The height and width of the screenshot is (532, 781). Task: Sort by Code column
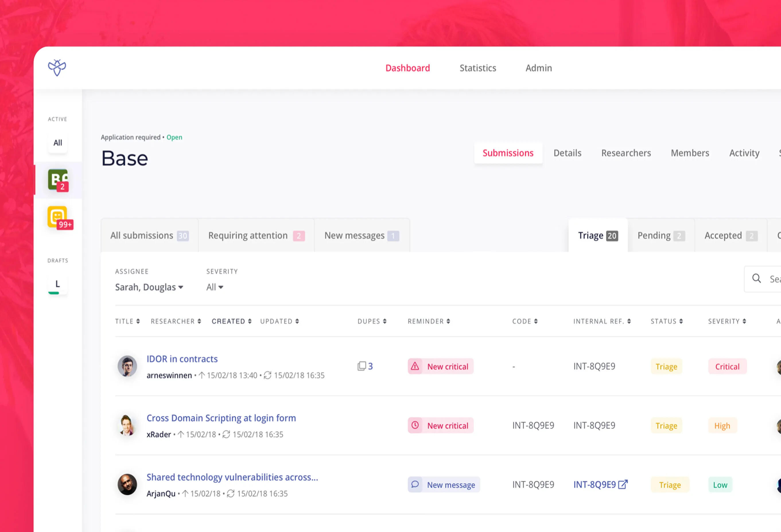click(x=525, y=321)
